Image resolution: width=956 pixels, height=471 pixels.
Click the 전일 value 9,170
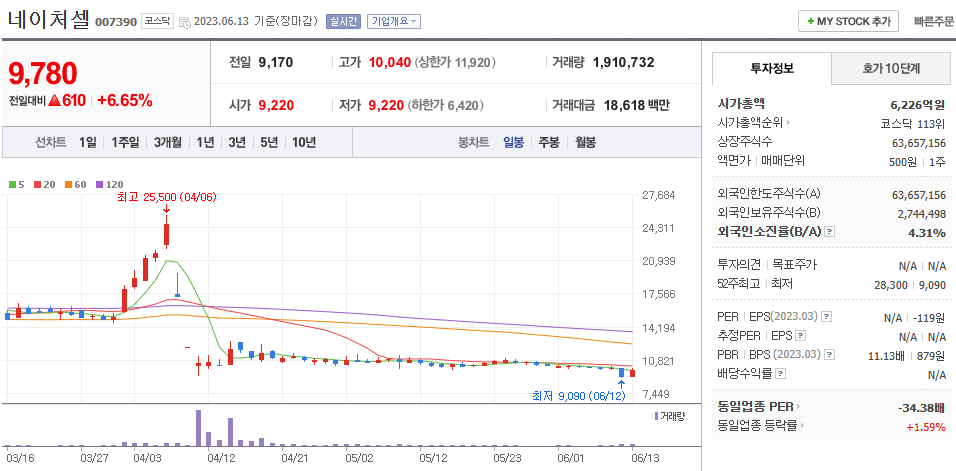point(276,62)
